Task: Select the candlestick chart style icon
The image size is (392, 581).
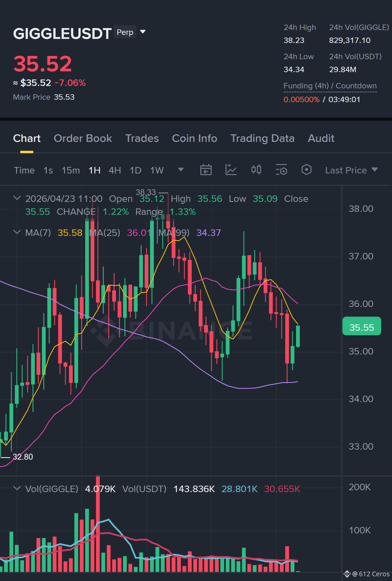Action: pyautogui.click(x=256, y=170)
